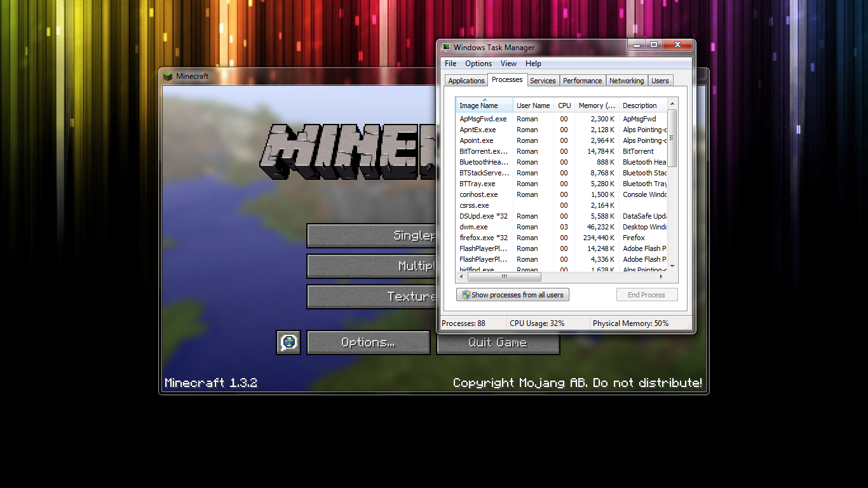Viewport: 868px width, 488px height.
Task: Switch to the Applications tab
Action: coord(466,80)
